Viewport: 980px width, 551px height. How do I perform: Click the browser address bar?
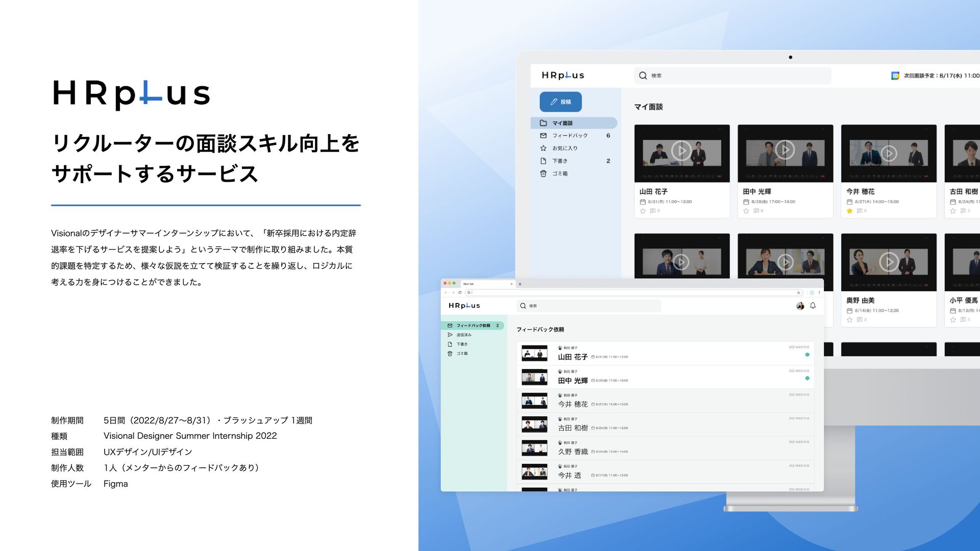[633, 293]
